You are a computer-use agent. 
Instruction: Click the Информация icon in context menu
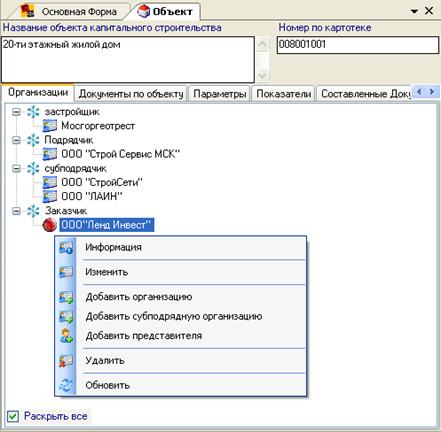(x=66, y=248)
